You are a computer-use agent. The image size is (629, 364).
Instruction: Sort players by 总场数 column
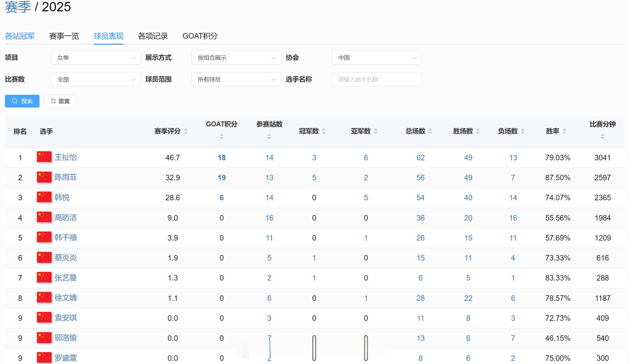pyautogui.click(x=430, y=131)
